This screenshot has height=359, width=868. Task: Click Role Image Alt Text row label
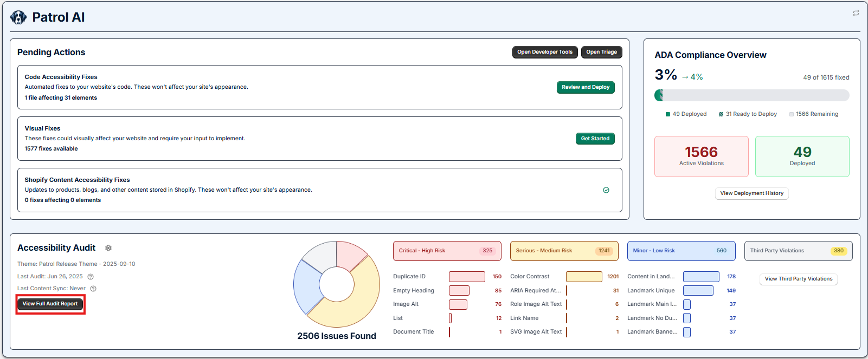(x=536, y=304)
